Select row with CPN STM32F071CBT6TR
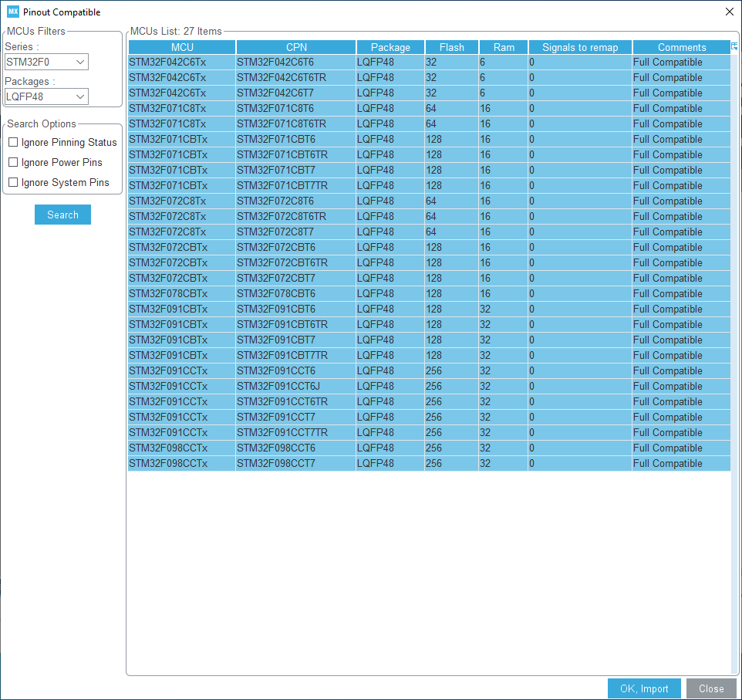This screenshot has height=700, width=742. tap(429, 154)
